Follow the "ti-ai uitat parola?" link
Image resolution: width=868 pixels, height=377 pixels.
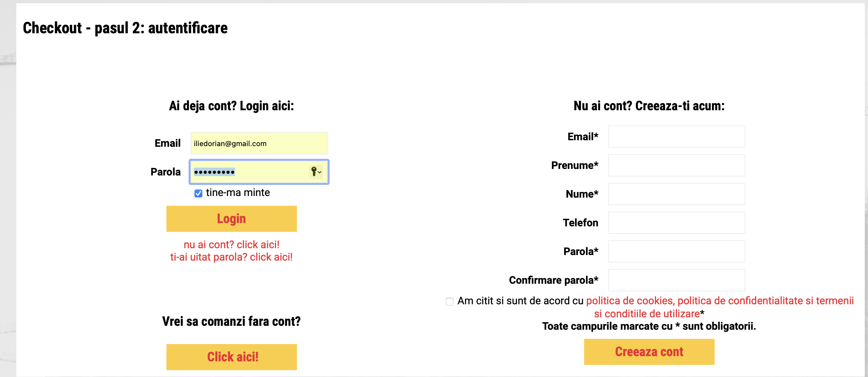tap(231, 257)
